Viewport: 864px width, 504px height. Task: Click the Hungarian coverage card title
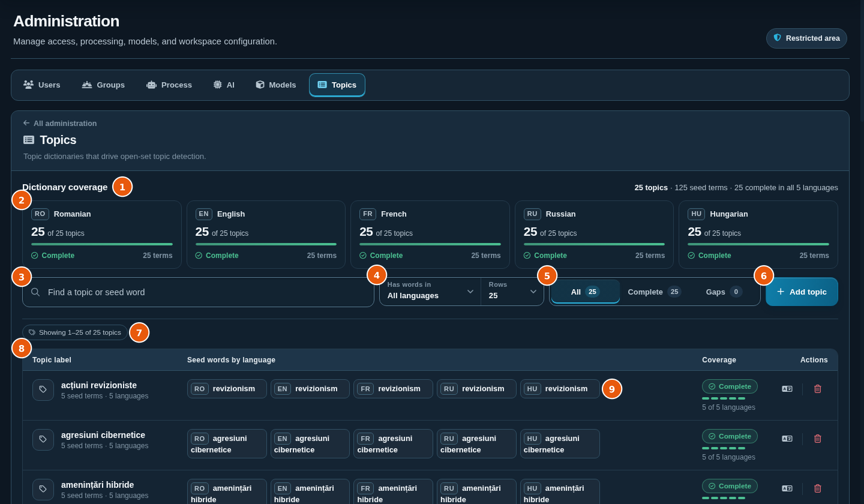(728, 214)
